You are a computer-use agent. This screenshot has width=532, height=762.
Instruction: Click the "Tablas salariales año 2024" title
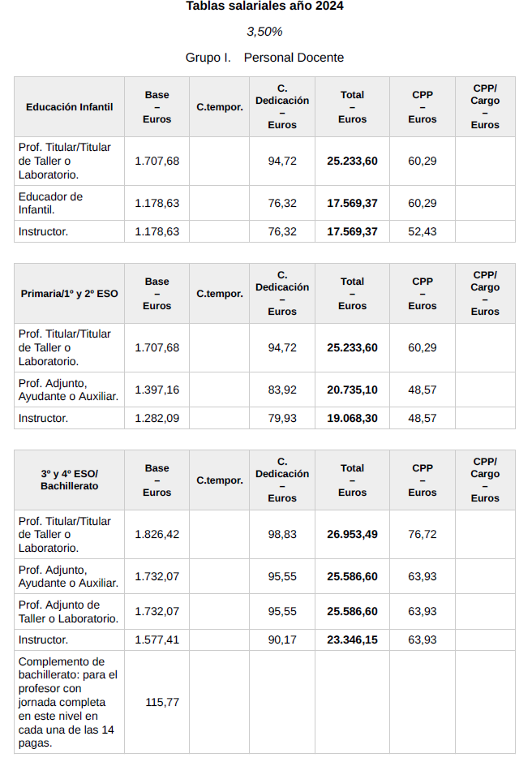click(264, 6)
